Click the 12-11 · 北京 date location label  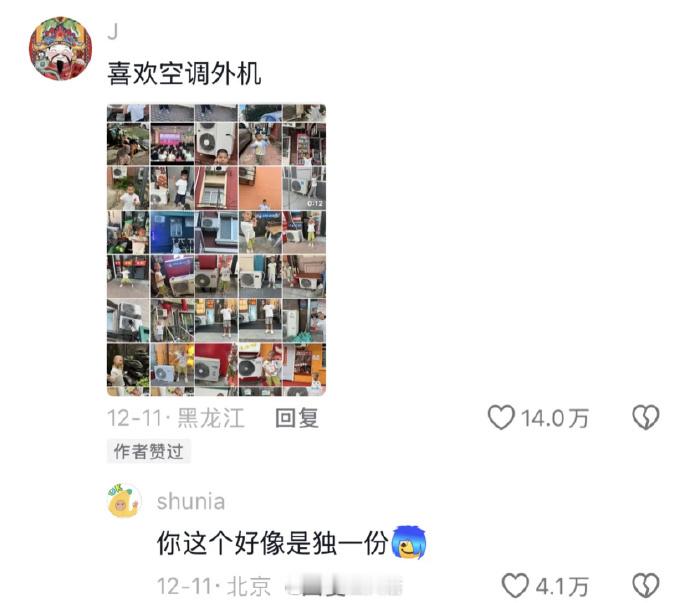tap(214, 586)
